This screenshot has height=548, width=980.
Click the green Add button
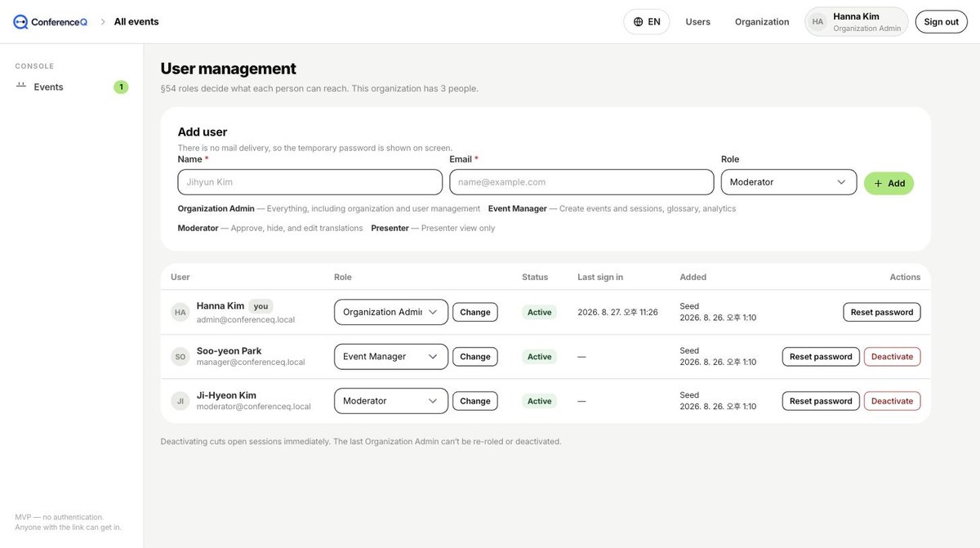[x=889, y=183]
